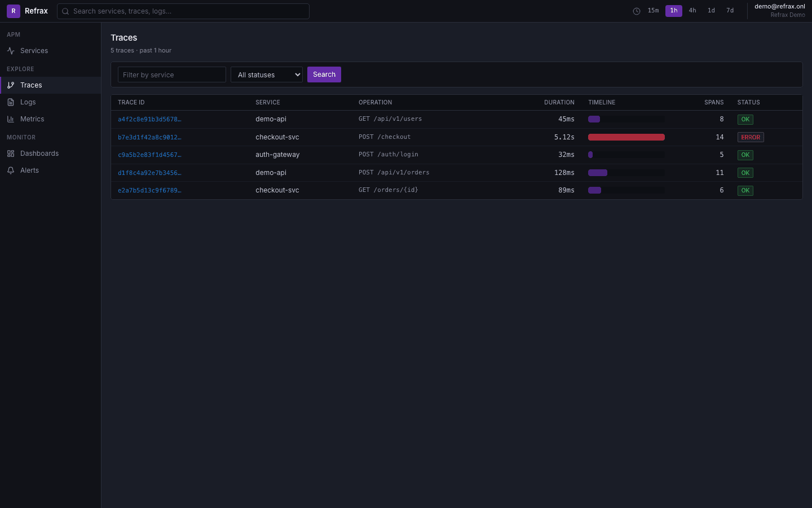This screenshot has height=508, width=812.
Task: Click the Logs document icon
Action: [x=11, y=102]
